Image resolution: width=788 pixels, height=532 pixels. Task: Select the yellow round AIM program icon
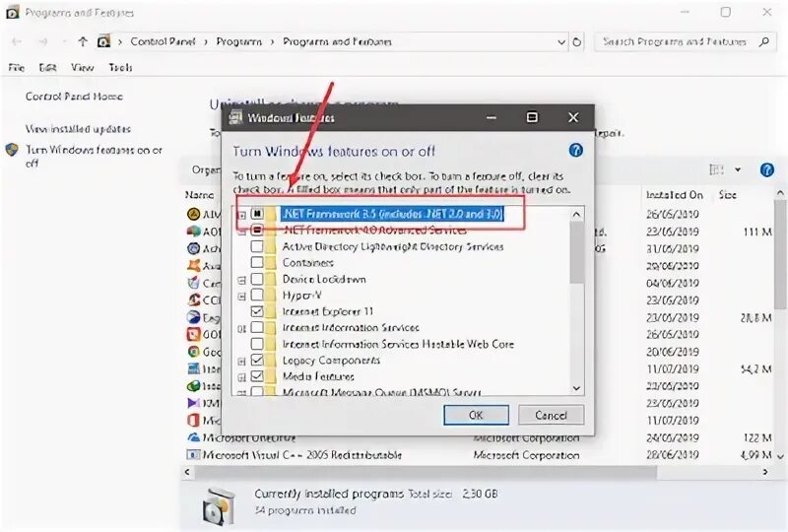click(x=193, y=214)
